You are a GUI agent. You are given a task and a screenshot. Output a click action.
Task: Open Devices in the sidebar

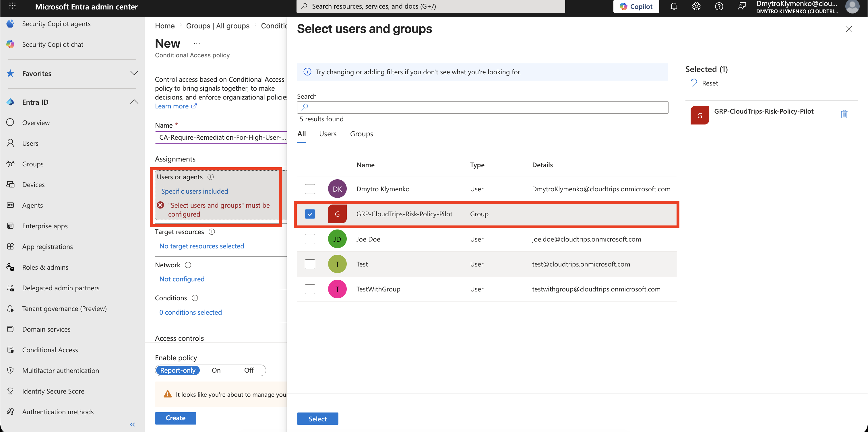click(33, 184)
